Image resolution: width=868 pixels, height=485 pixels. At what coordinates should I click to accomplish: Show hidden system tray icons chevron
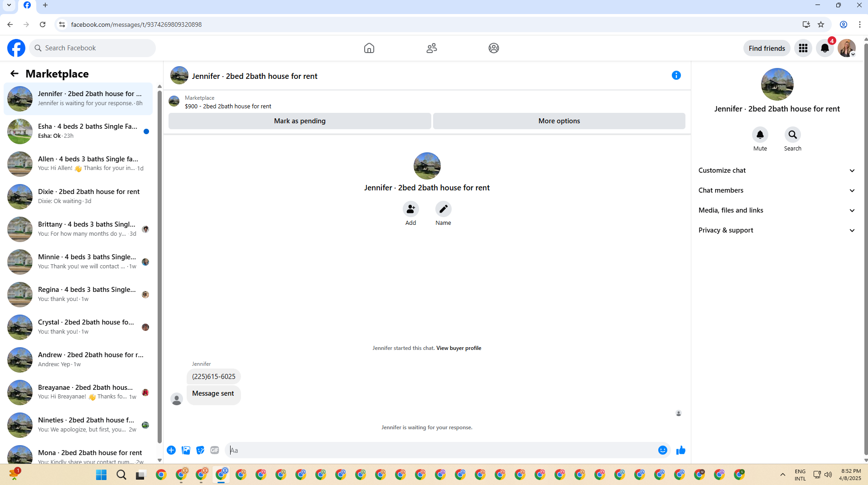click(782, 475)
